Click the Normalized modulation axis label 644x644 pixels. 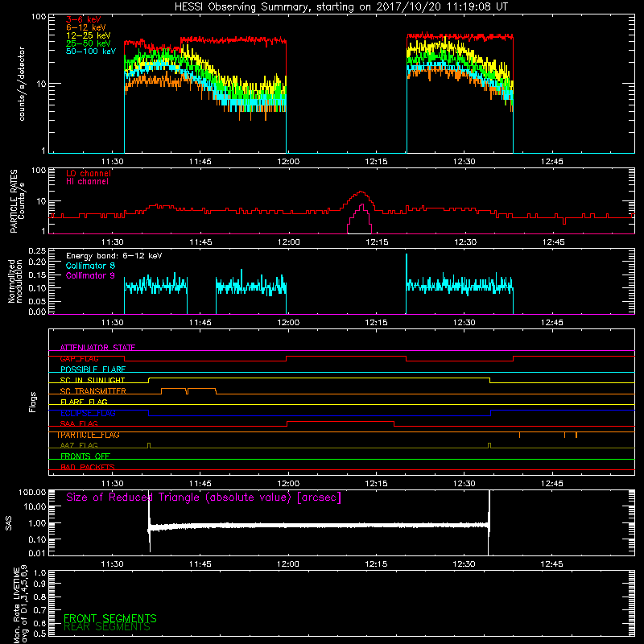tap(14, 281)
